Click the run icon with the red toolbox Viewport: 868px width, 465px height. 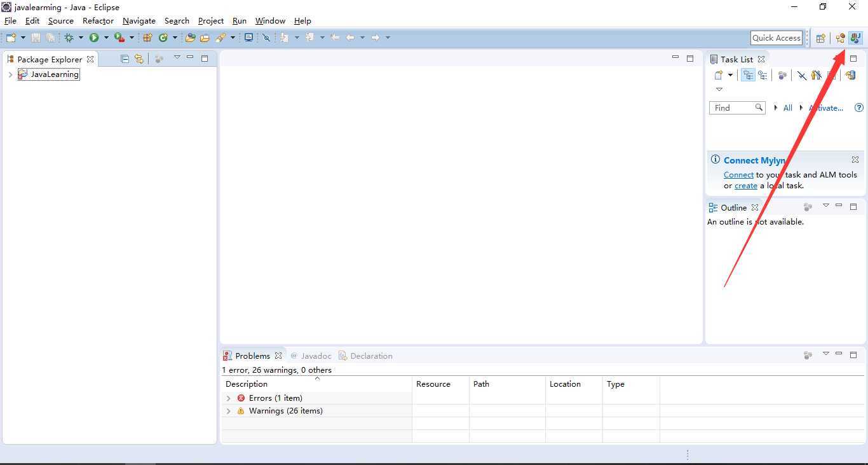[x=119, y=38]
